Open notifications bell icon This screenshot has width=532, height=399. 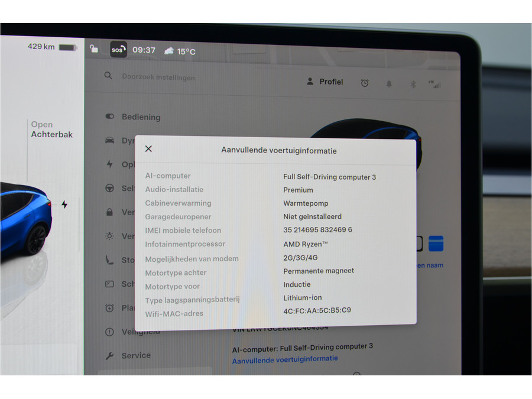[389, 83]
